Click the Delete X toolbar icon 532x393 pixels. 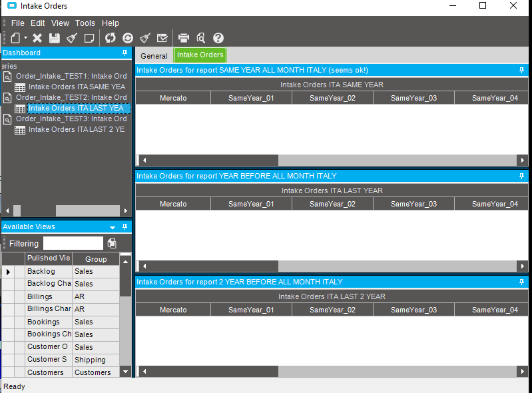[x=37, y=38]
